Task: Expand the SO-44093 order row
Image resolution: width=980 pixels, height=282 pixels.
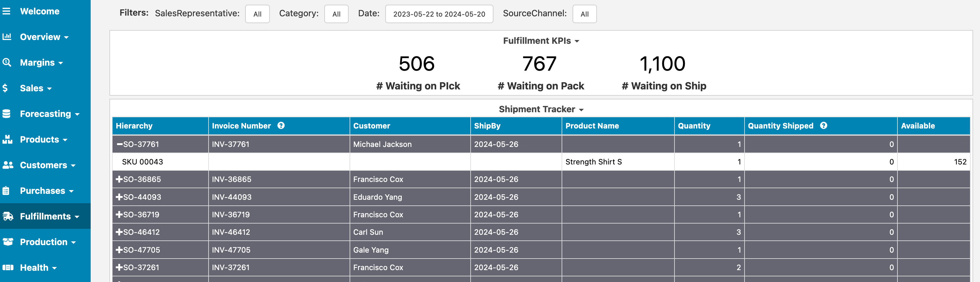Action: [119, 197]
